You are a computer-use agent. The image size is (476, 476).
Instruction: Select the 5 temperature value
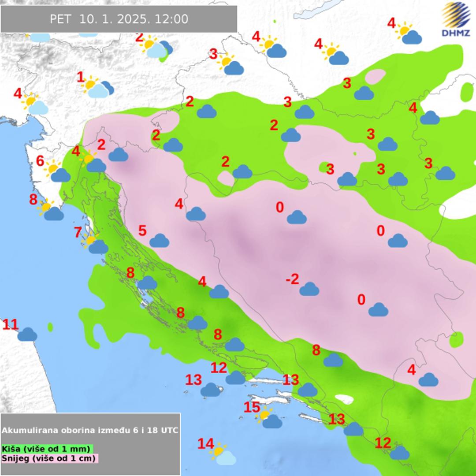click(142, 231)
